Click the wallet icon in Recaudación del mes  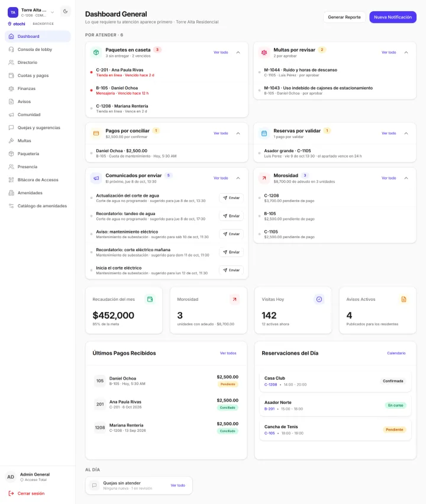[x=150, y=299]
